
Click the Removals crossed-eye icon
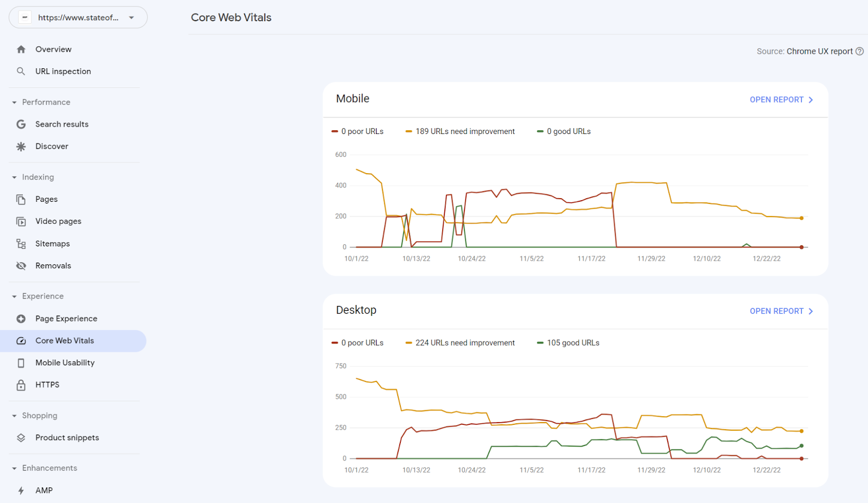tap(21, 266)
